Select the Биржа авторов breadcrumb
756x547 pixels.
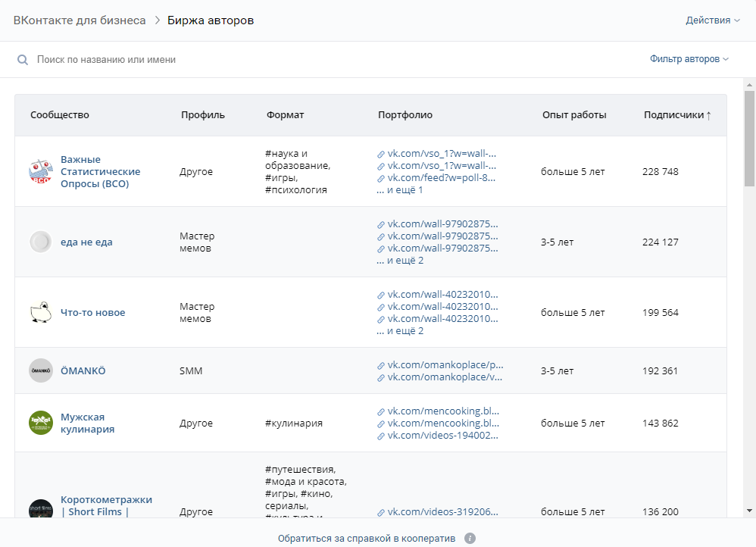211,20
